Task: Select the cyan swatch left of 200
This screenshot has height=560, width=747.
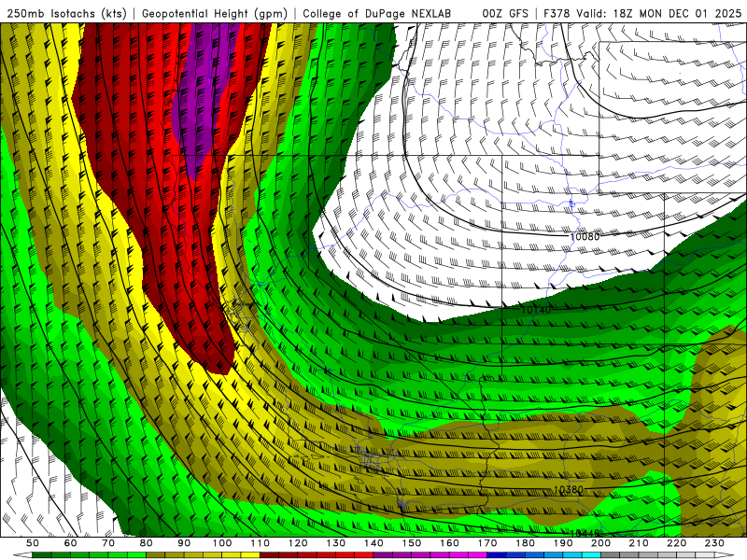Action: coord(591,555)
